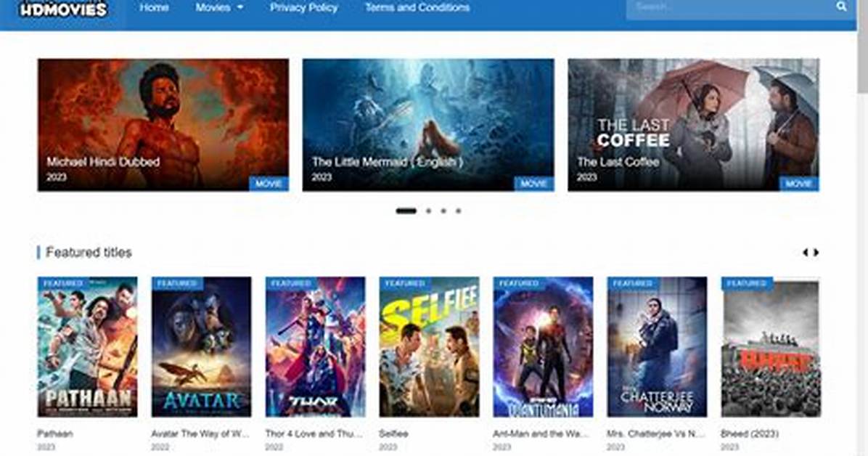The width and height of the screenshot is (868, 456).
Task: Open the Ant-Man Quantumania poster
Action: click(543, 347)
